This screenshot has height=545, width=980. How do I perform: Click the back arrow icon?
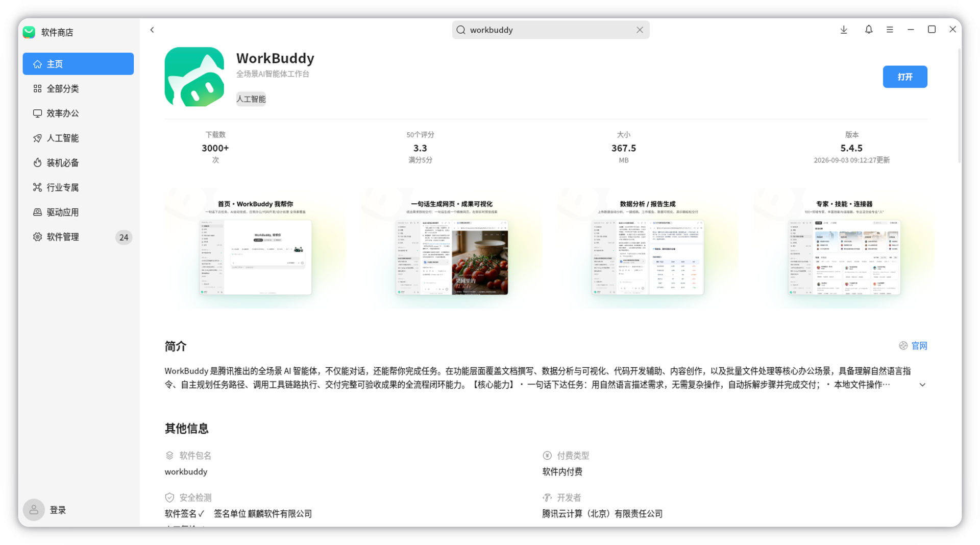(x=152, y=30)
